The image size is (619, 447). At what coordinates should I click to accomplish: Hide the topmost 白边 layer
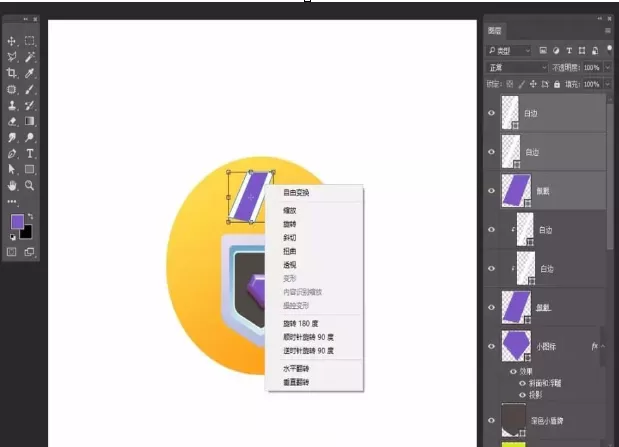[x=491, y=113]
